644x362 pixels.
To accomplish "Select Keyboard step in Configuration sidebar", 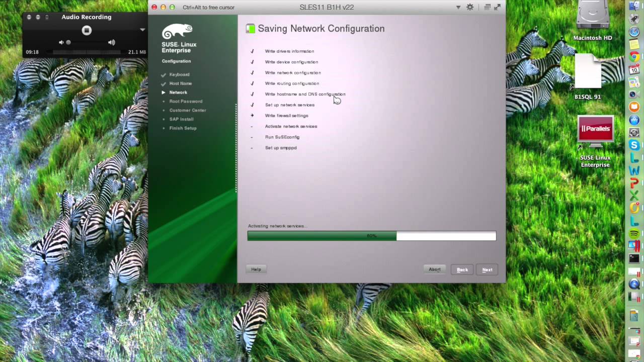I will (179, 74).
